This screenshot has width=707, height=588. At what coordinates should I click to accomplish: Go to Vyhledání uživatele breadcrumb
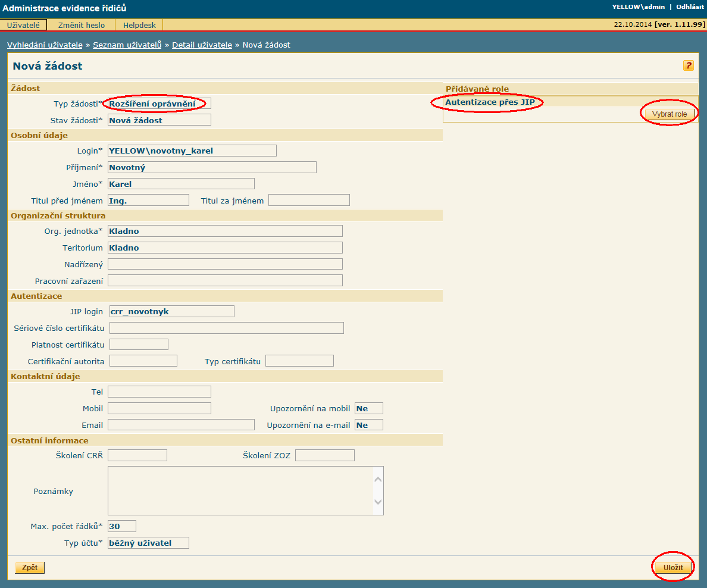(x=45, y=45)
